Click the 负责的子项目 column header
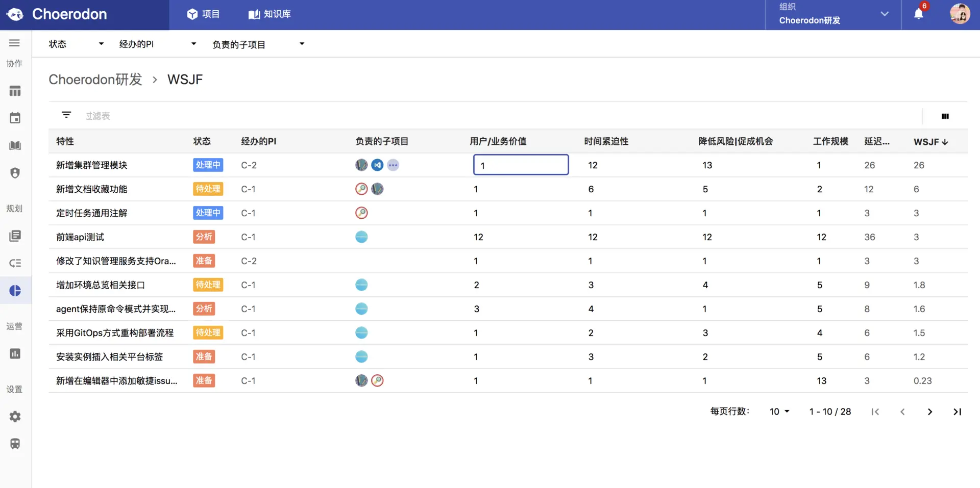980x488 pixels. pyautogui.click(x=382, y=141)
